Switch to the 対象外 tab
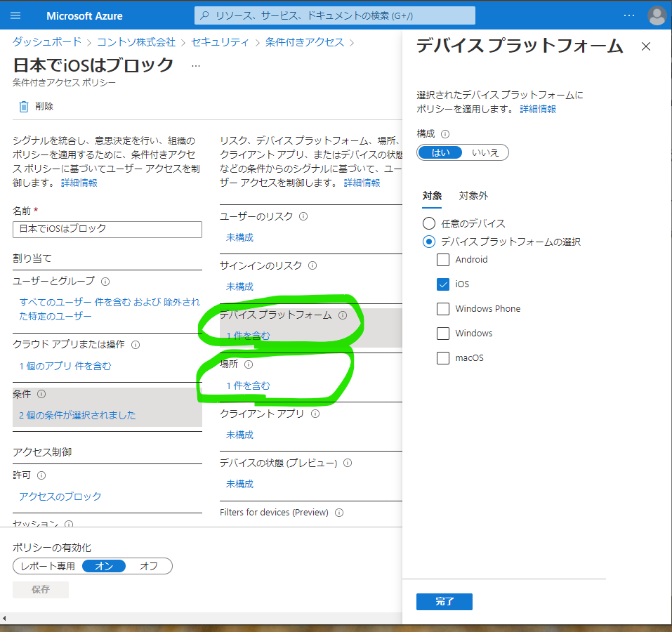Viewport: 672px width, 632px height. pyautogui.click(x=473, y=196)
